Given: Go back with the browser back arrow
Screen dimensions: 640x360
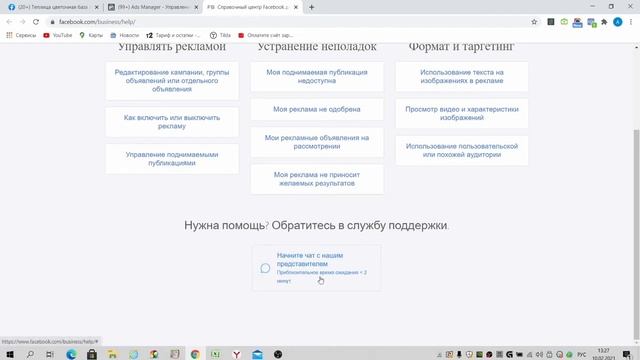Looking at the screenshot, I should 9,22.
